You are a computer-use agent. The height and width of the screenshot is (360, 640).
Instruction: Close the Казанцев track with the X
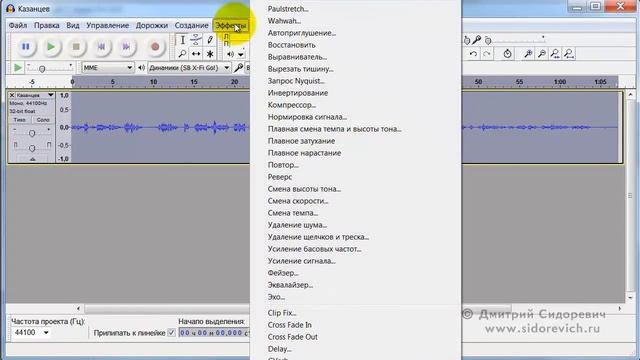(12, 95)
